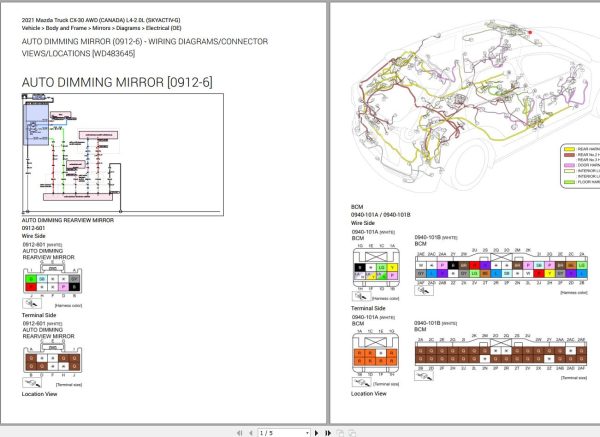Click the 0940-101B brown terminal side connector

(x=501, y=354)
